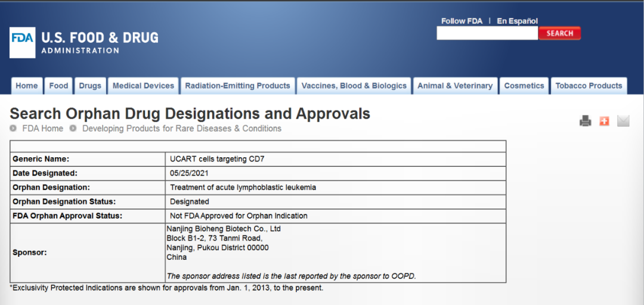Click the site search input field
This screenshot has width=644, height=305.
(487, 33)
